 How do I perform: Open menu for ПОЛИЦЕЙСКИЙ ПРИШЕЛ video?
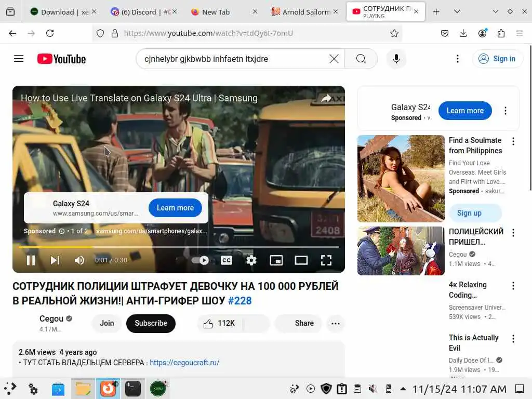click(513, 232)
